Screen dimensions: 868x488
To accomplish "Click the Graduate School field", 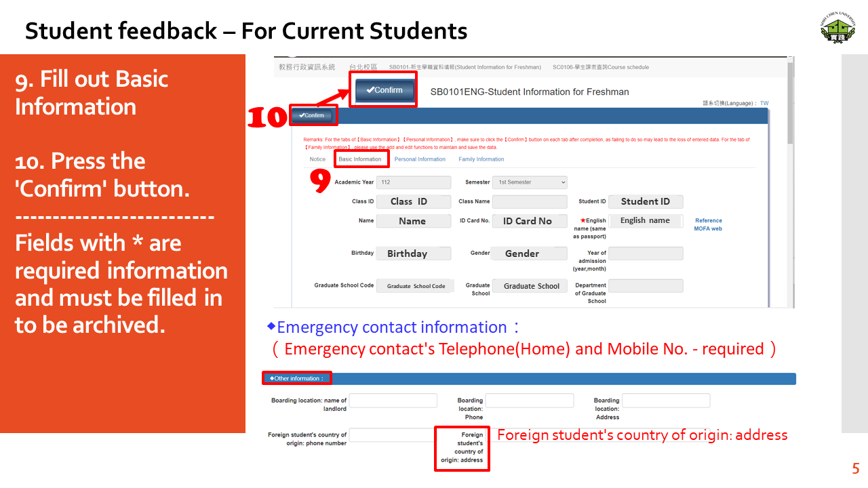I will (530, 286).
